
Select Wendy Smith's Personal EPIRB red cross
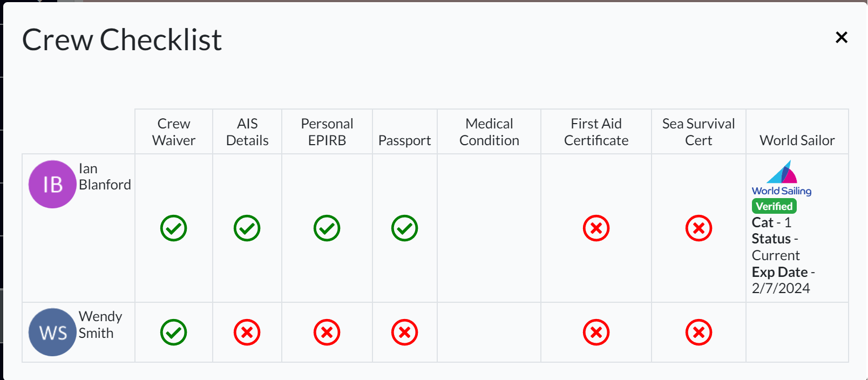tap(327, 332)
